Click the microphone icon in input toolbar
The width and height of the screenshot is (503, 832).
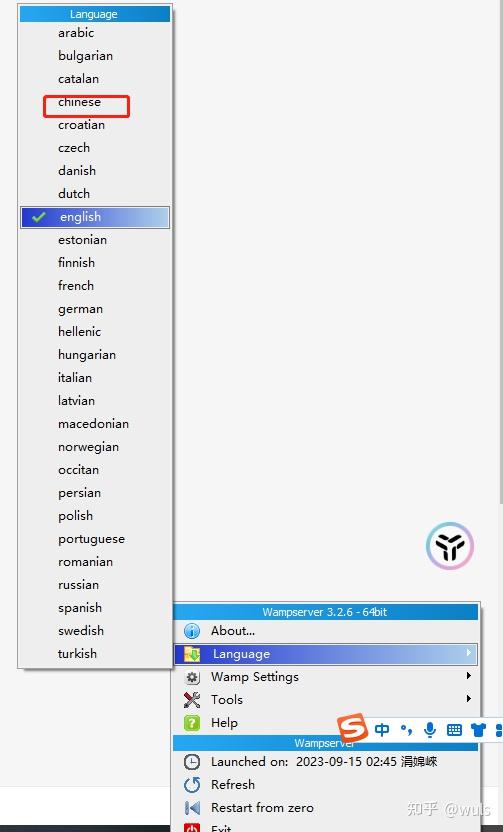point(430,730)
